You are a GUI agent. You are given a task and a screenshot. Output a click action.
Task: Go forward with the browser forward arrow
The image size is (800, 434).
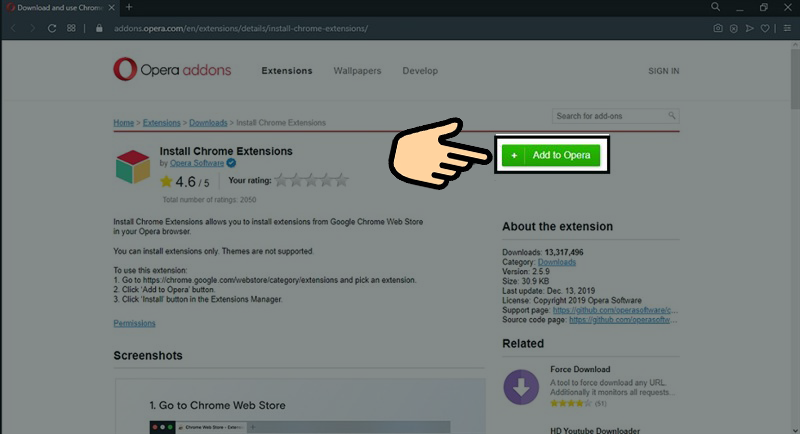32,29
